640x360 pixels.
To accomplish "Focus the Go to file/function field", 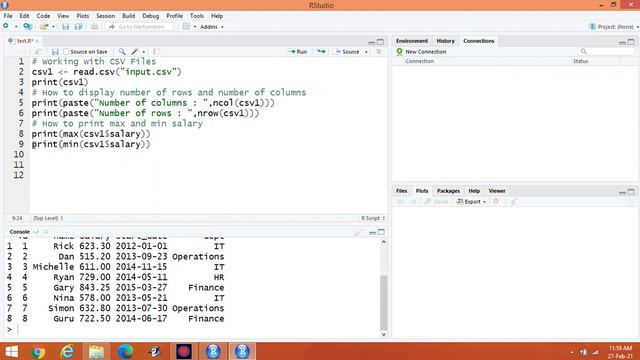I will [140, 27].
